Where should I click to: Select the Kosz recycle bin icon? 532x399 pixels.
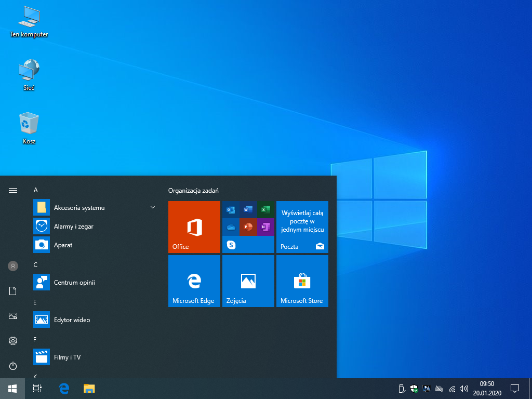(x=29, y=128)
